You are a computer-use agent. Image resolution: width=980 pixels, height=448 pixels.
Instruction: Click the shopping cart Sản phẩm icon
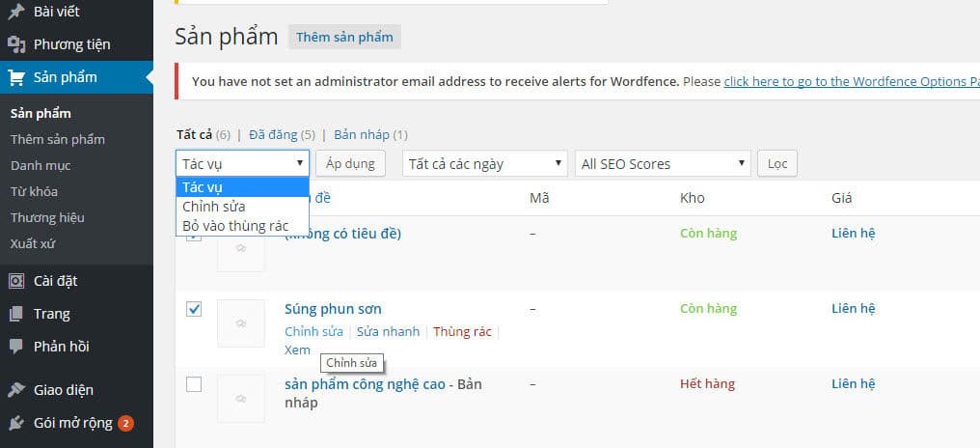(16, 77)
